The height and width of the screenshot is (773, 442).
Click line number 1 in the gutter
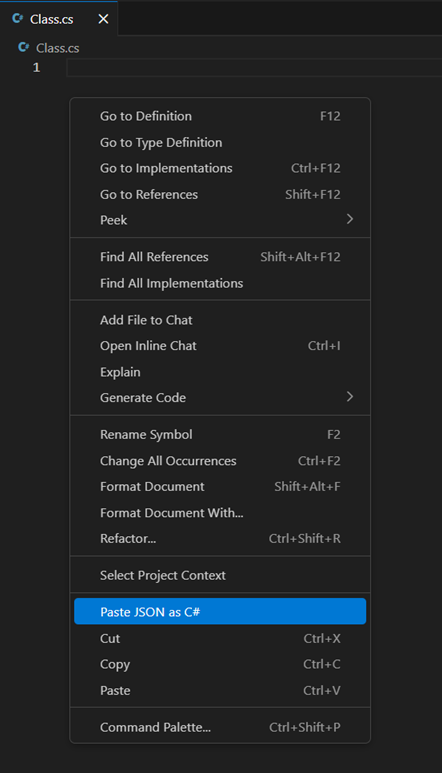pos(36,68)
